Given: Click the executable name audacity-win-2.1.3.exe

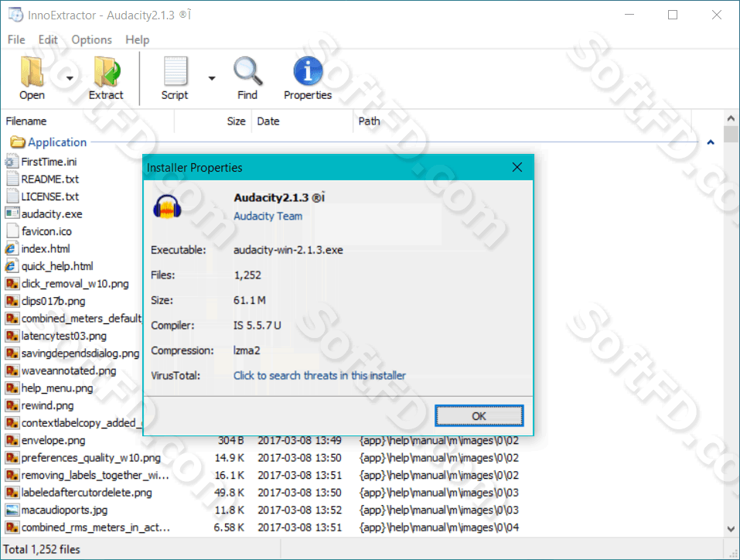Looking at the screenshot, I should 288,251.
